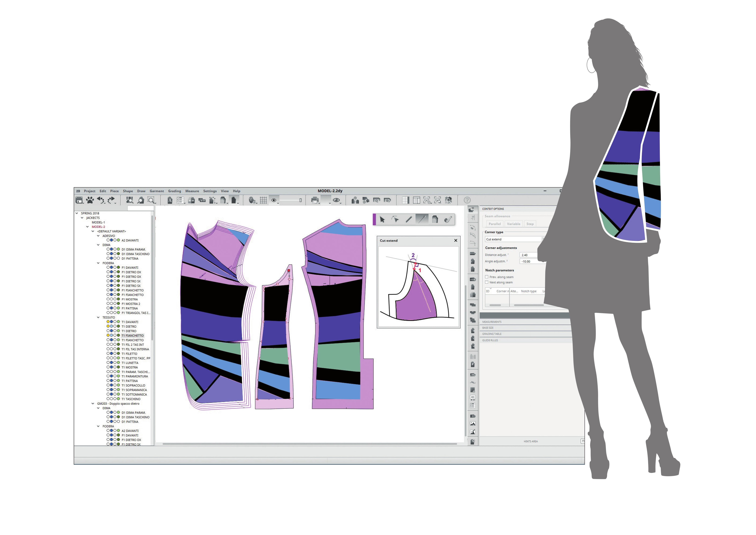Toggle first circle of F1 MOSTRA 2 row

click(x=108, y=304)
